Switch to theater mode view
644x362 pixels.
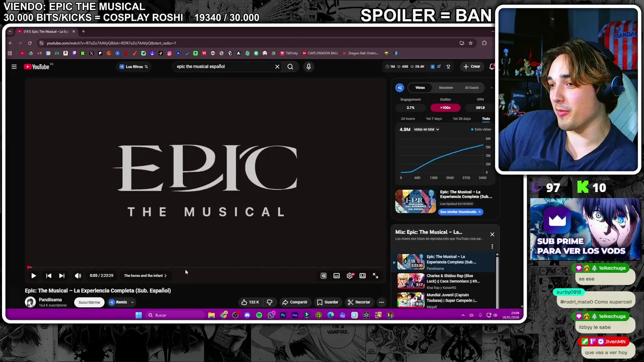coord(362,276)
